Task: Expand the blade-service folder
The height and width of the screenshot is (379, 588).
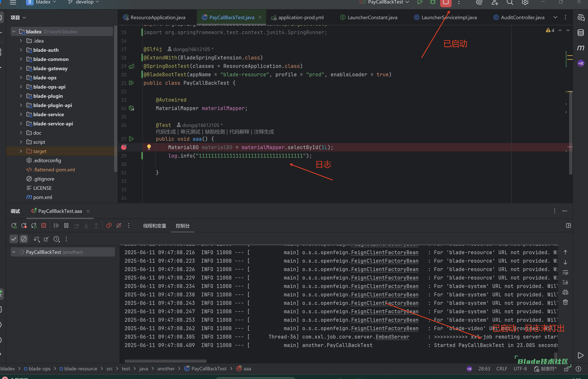Action: click(21, 114)
